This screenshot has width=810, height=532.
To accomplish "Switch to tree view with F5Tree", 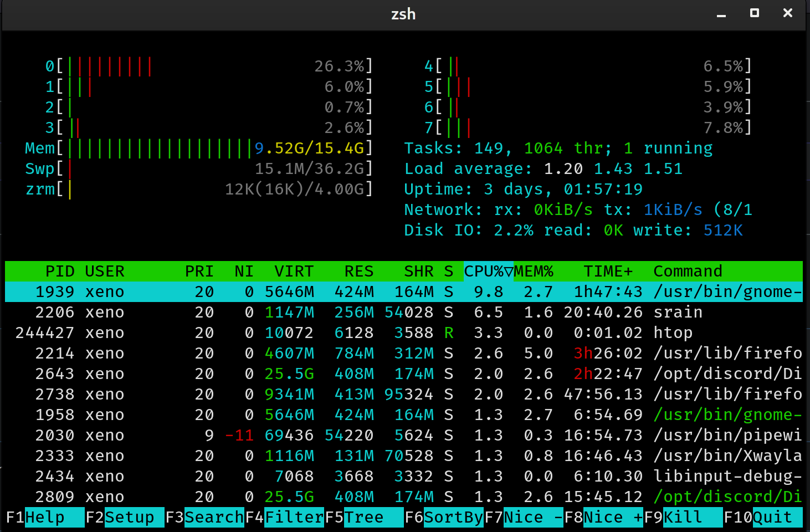I will coord(363,517).
